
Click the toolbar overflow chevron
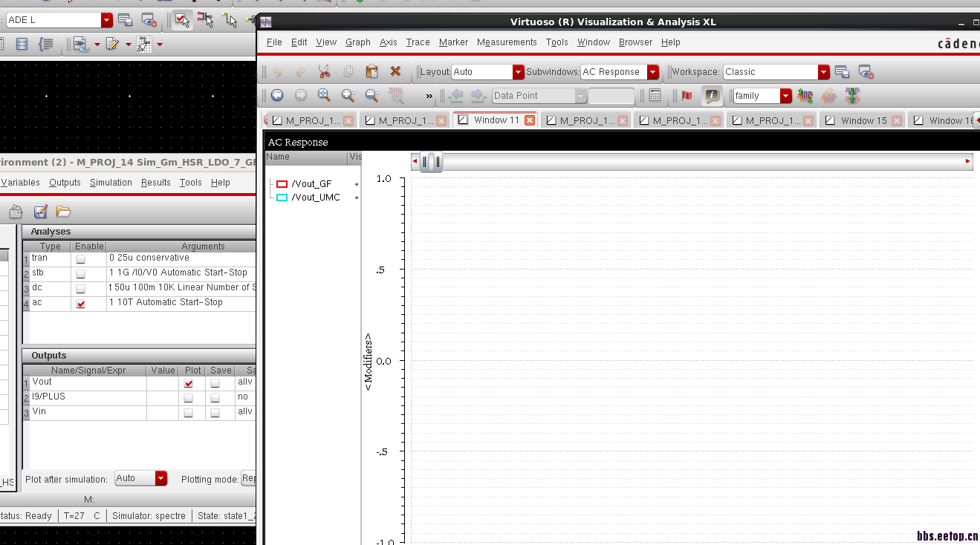pos(429,96)
